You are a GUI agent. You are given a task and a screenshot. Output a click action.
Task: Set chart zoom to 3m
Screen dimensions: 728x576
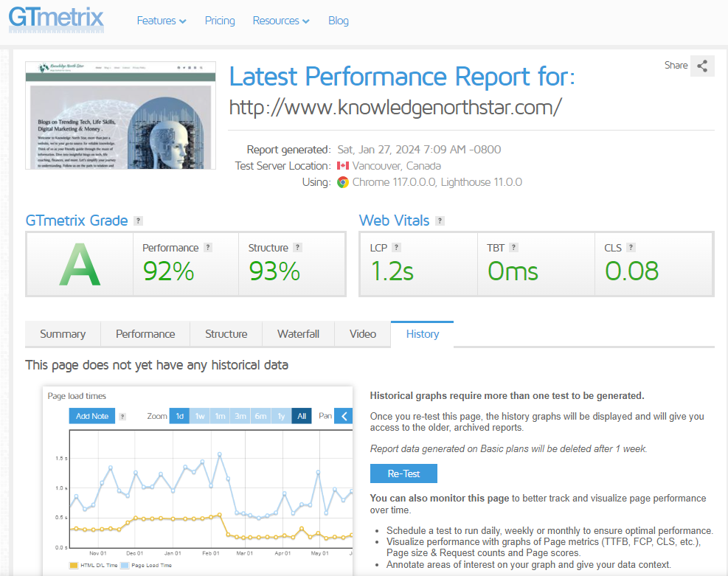point(240,416)
